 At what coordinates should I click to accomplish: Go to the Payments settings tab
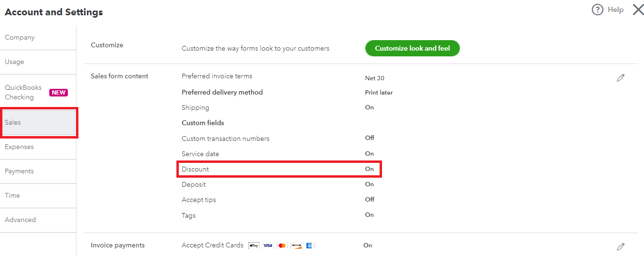tap(19, 171)
